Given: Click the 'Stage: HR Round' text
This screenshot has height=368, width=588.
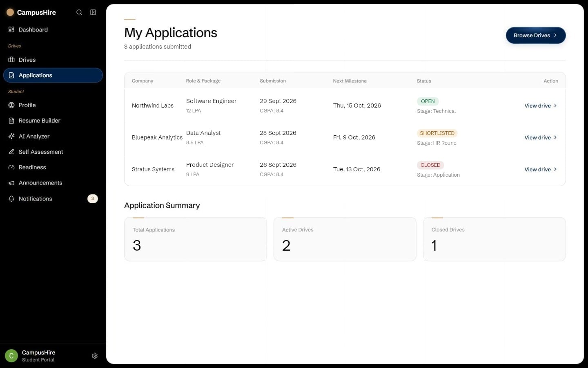Looking at the screenshot, I should tap(437, 143).
